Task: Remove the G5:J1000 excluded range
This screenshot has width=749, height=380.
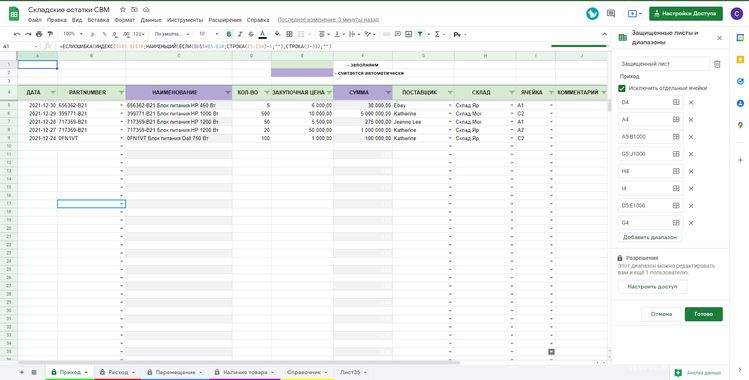Action: 691,154
